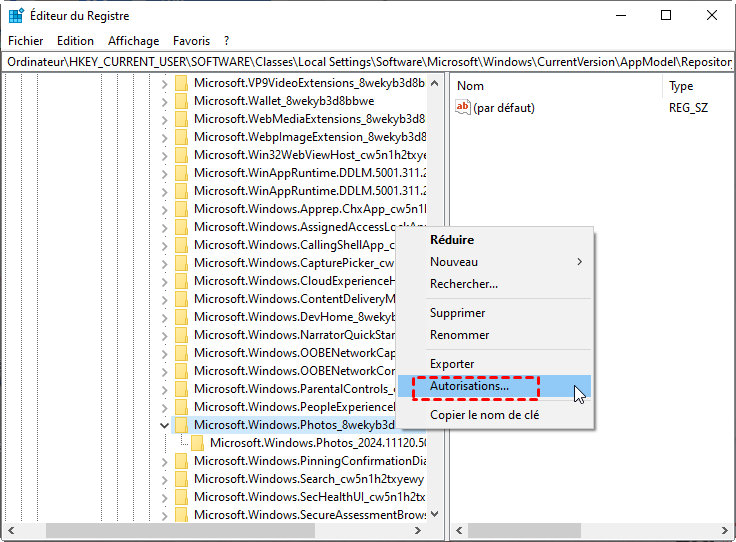The image size is (736, 542).
Task: Expand Microsoft.Windows.PinningConfirmationDialog node
Action: coord(164,462)
